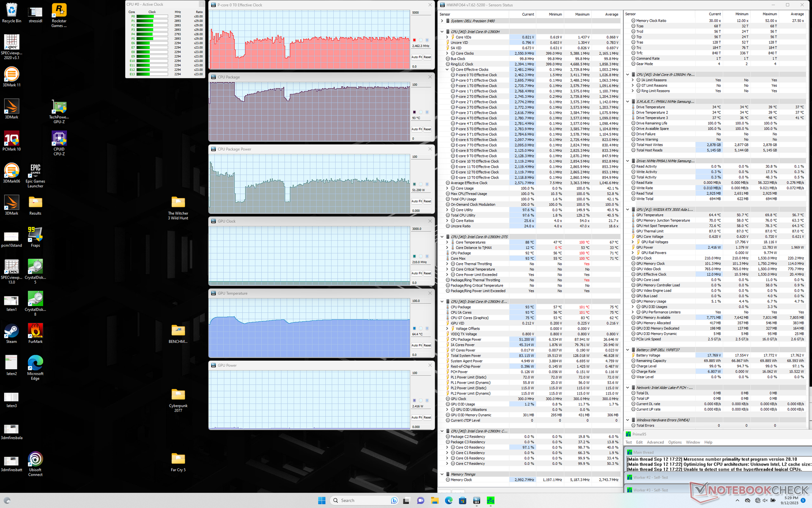The height and width of the screenshot is (508, 812).
Task: Click Auto Fit on CPU Package Power graph
Action: pyautogui.click(x=417, y=201)
